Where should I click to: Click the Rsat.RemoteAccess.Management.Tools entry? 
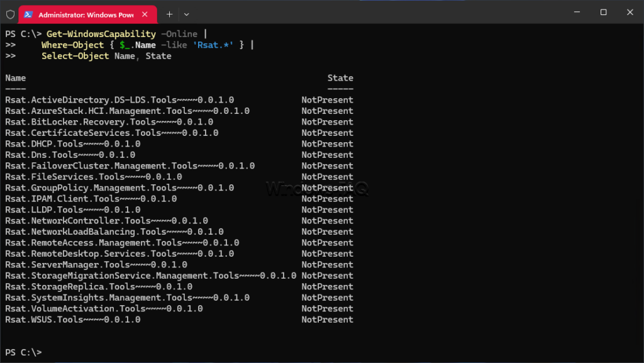click(123, 243)
